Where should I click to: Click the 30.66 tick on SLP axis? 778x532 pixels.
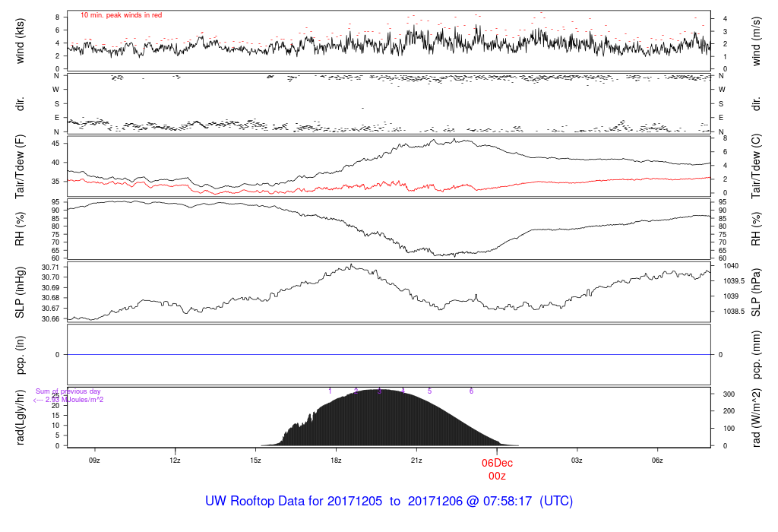[x=51, y=319]
